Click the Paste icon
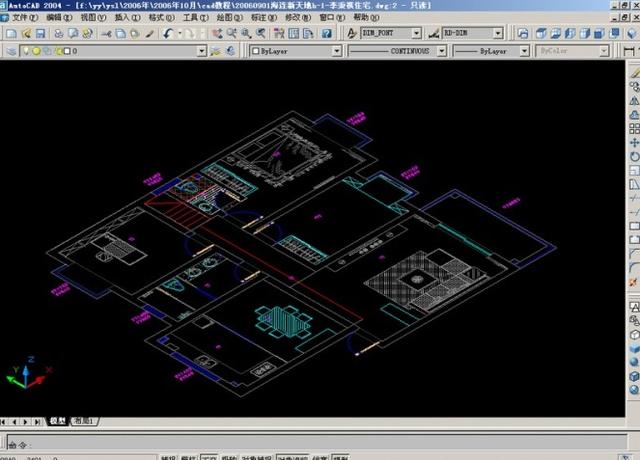This screenshot has width=640, height=460. pyautogui.click(x=135, y=33)
